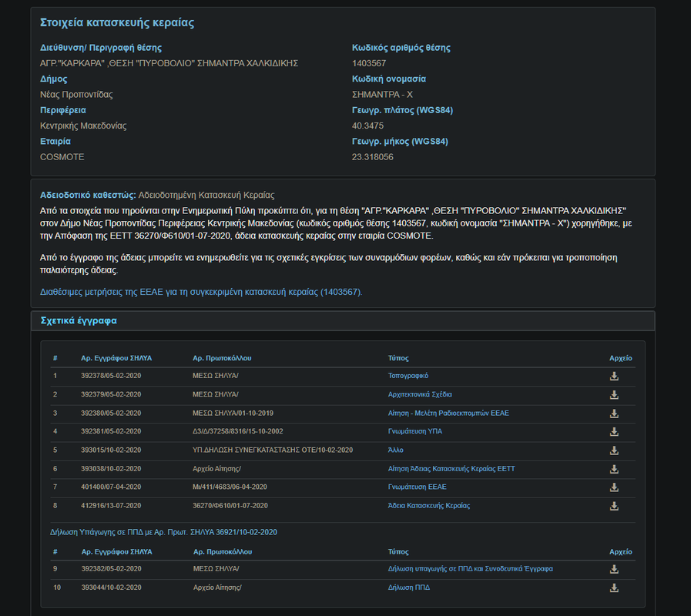Download the Αρχιτεκτονικά Σχέδια file
This screenshot has height=616, width=691.
pos(614,395)
